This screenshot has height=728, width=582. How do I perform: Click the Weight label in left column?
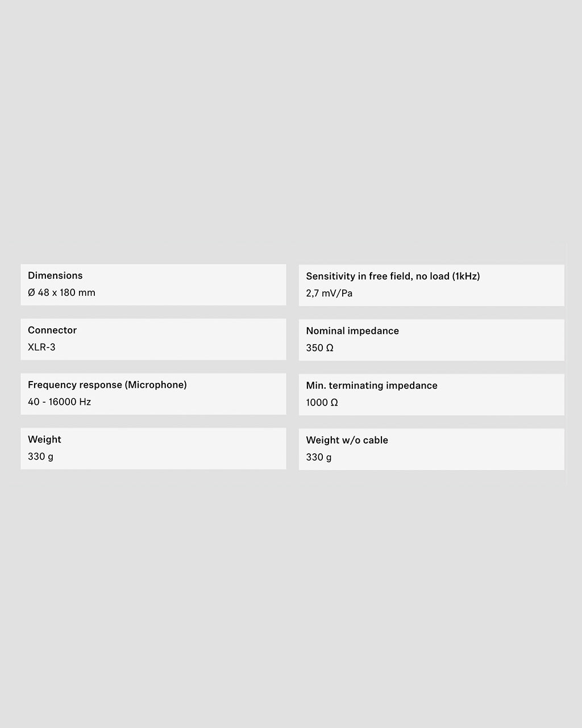pyautogui.click(x=44, y=440)
